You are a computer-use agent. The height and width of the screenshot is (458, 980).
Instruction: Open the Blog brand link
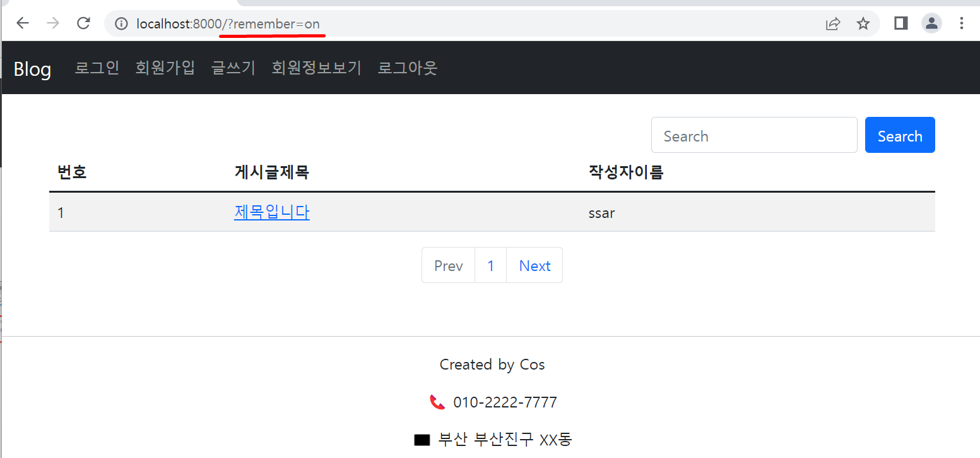pos(32,68)
